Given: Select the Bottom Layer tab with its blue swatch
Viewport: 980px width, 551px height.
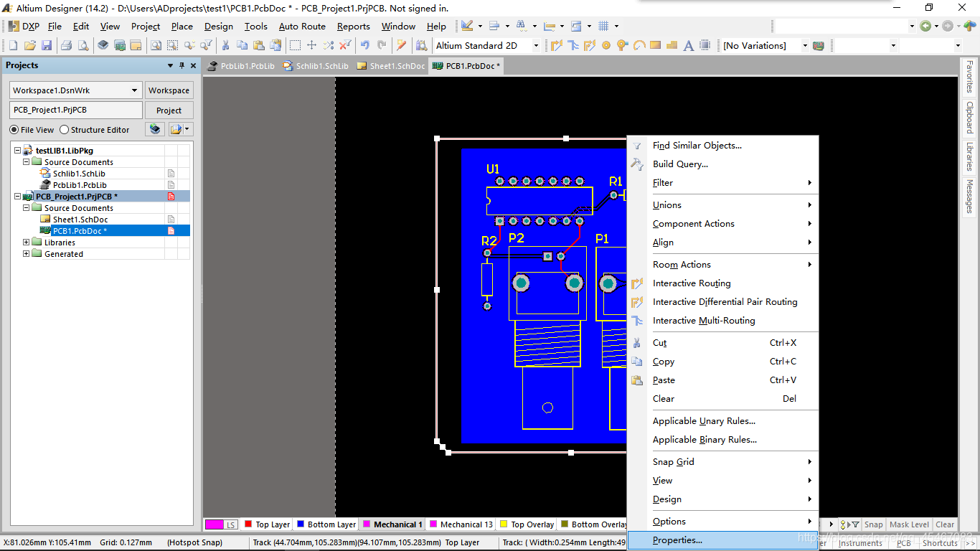Looking at the screenshot, I should click(x=326, y=524).
